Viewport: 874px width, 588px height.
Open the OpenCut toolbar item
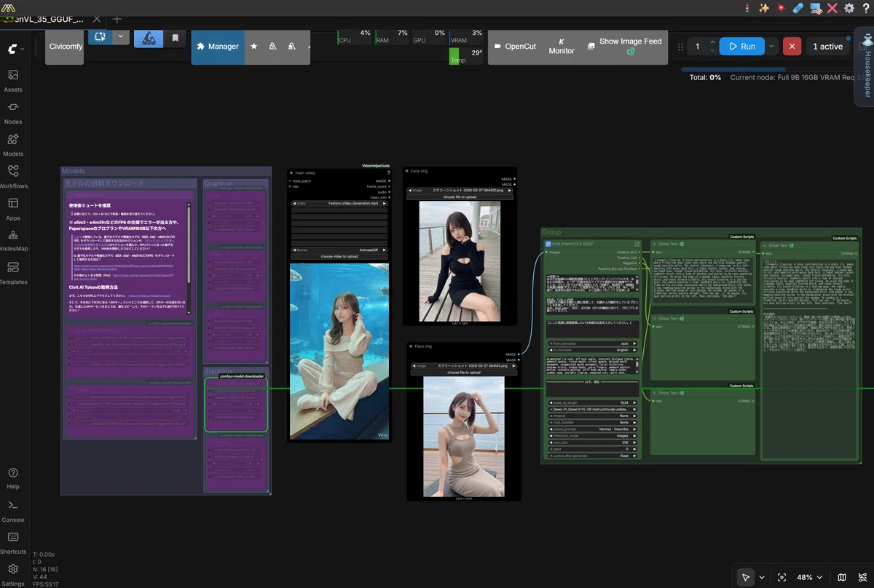(515, 46)
